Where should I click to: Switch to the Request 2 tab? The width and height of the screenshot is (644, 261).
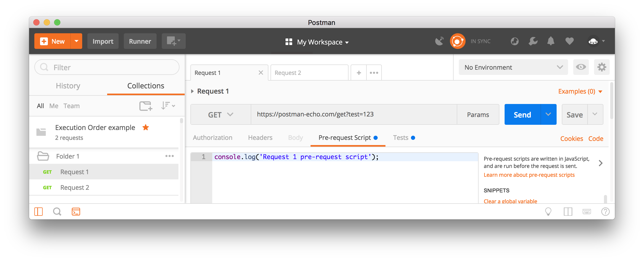309,73
